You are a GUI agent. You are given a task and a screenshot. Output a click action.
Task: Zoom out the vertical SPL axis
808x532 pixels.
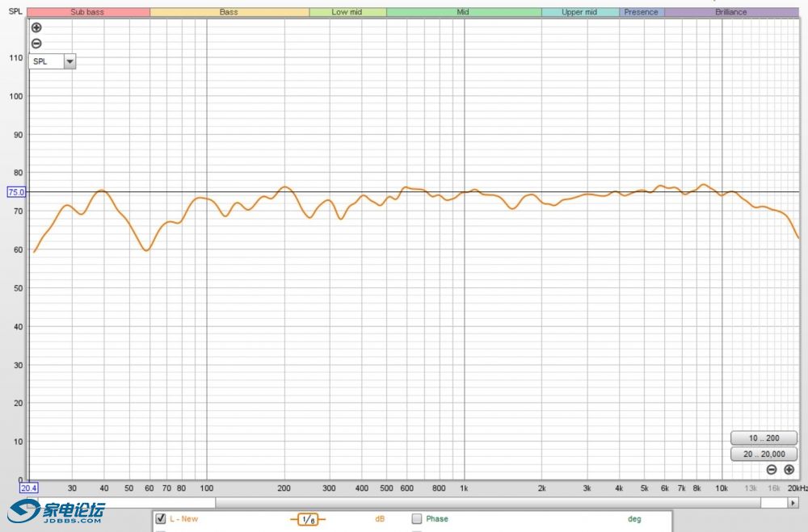coord(36,44)
